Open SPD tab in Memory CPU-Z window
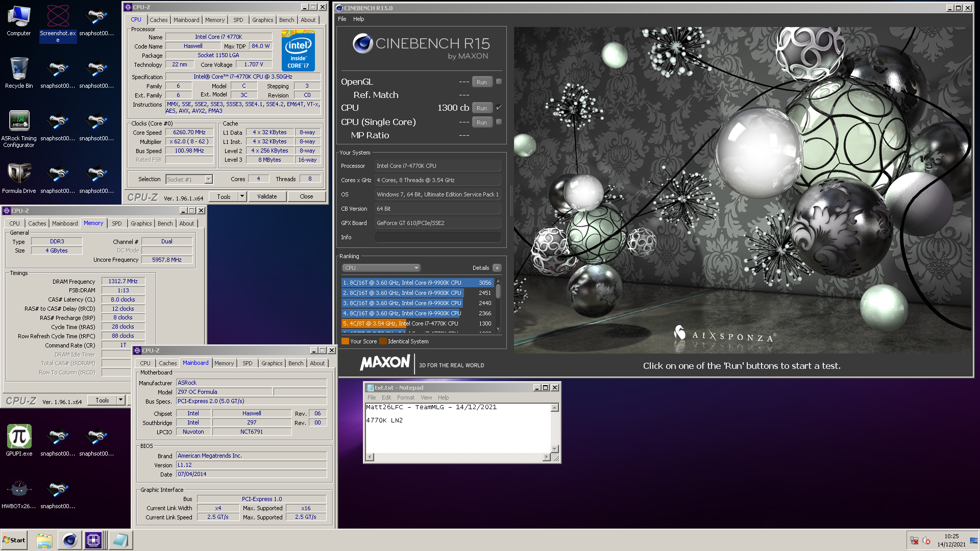This screenshot has width=980, height=551. pyautogui.click(x=117, y=223)
